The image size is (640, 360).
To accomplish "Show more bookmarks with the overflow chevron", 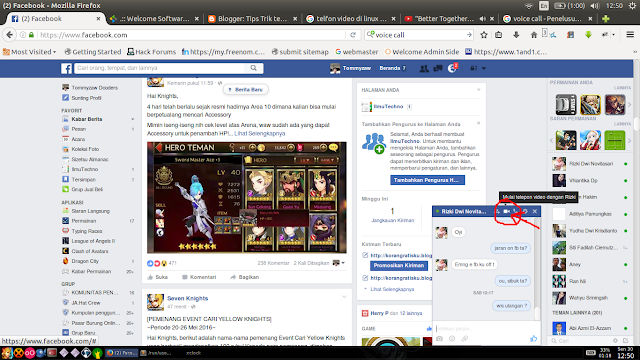I will click(x=635, y=52).
